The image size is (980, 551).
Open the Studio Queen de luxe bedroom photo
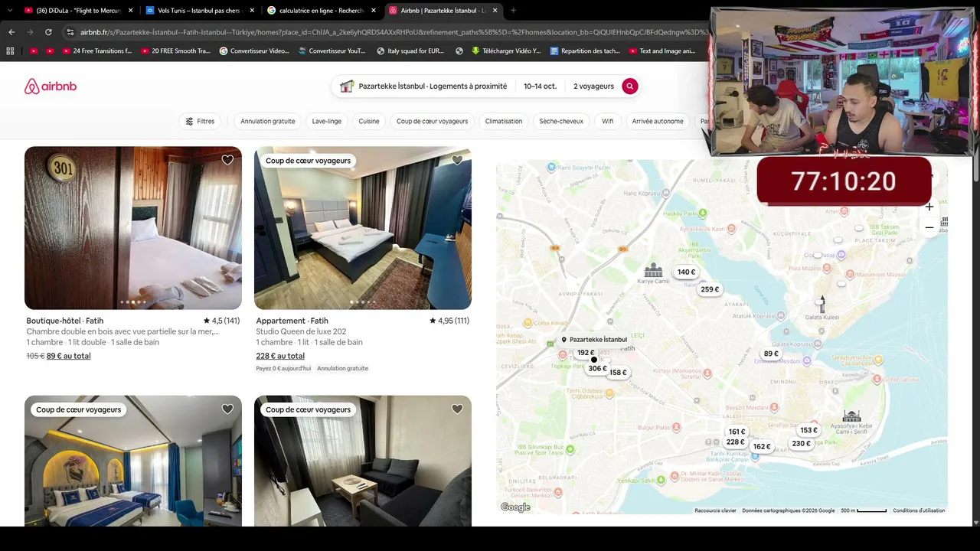[x=363, y=228]
